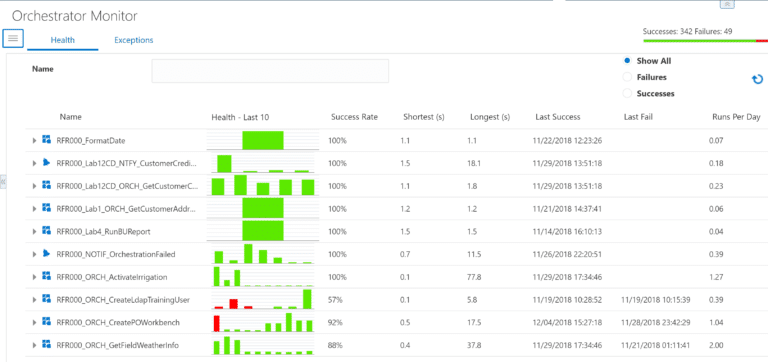The width and height of the screenshot is (768, 362).
Task: Click the Name column header
Action: point(71,117)
